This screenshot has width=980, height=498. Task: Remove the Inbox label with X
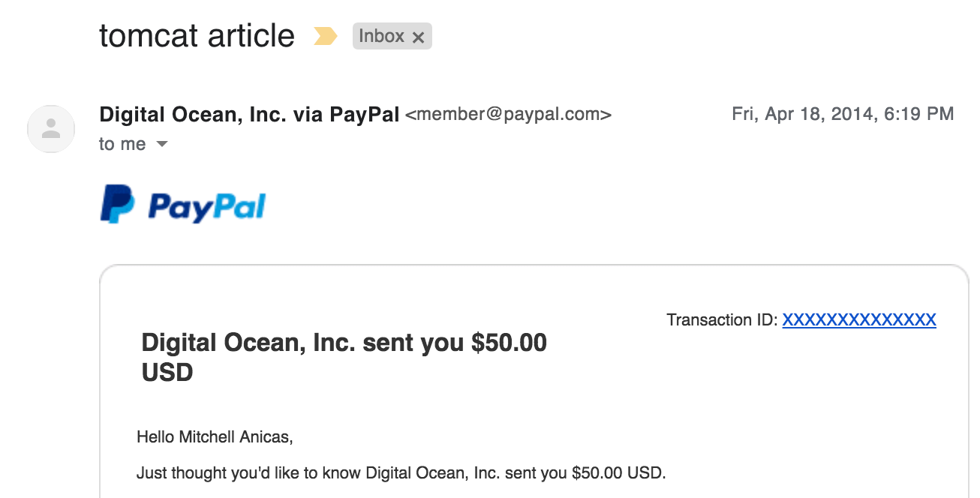419,37
